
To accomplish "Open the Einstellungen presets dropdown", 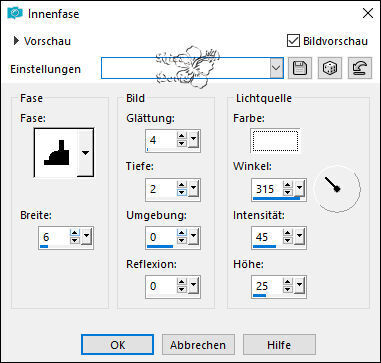I will point(276,68).
